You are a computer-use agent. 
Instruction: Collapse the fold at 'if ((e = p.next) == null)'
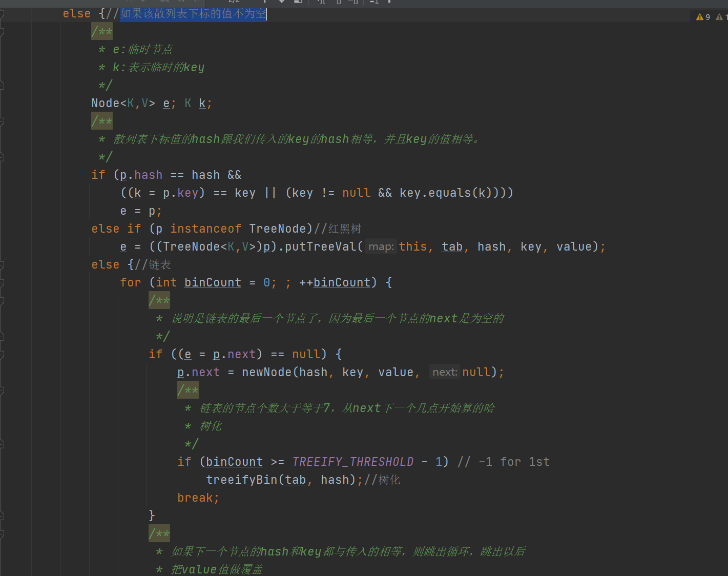pyautogui.click(x=2, y=355)
